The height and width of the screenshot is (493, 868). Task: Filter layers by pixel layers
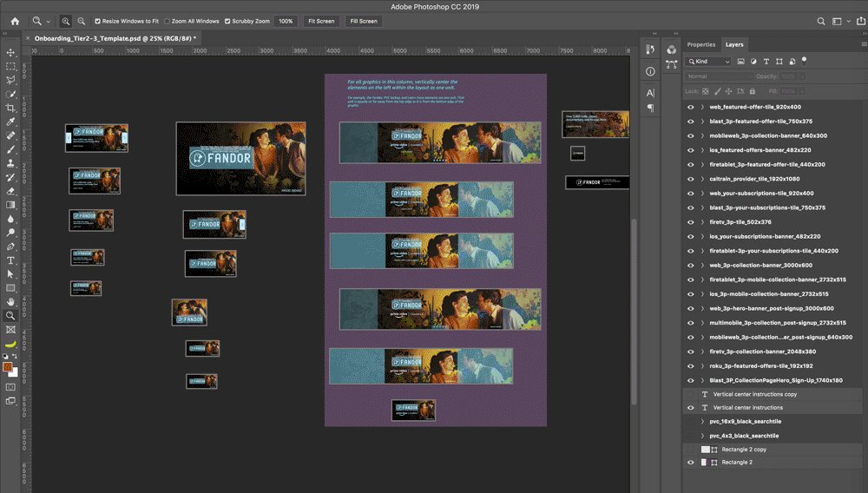(x=740, y=62)
